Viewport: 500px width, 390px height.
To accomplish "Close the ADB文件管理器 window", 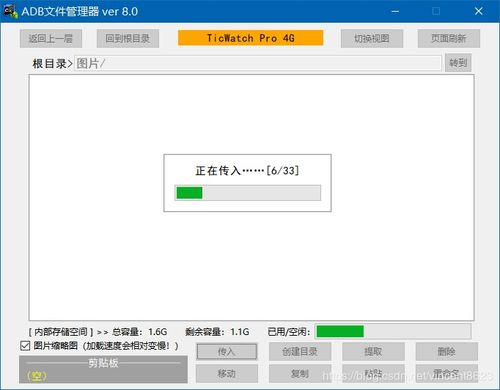I will point(479,12).
